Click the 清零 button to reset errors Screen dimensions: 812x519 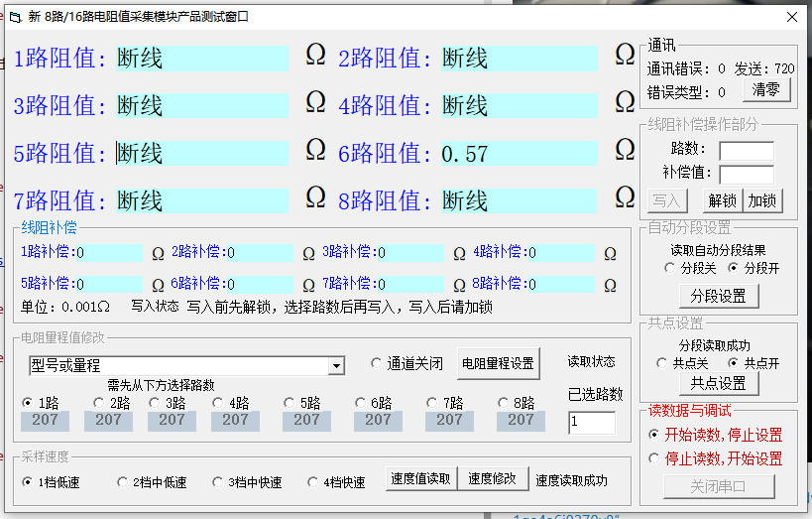(765, 90)
